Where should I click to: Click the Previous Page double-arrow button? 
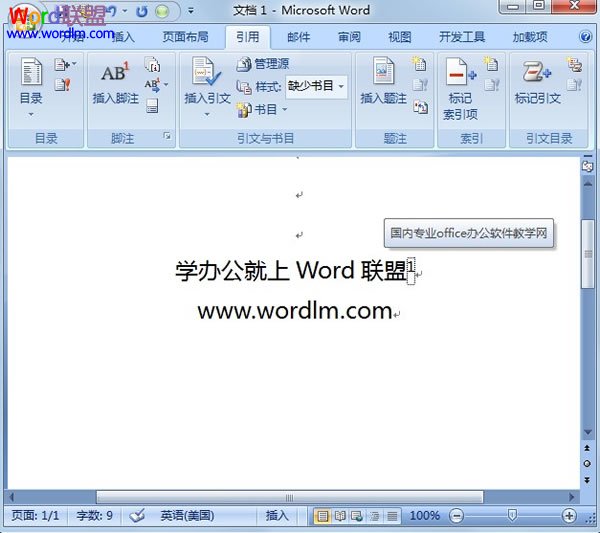tap(587, 448)
